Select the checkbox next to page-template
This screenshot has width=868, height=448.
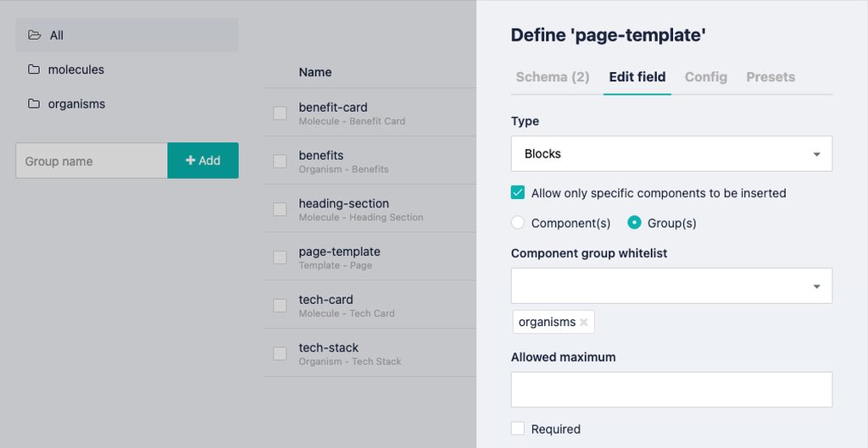point(280,257)
